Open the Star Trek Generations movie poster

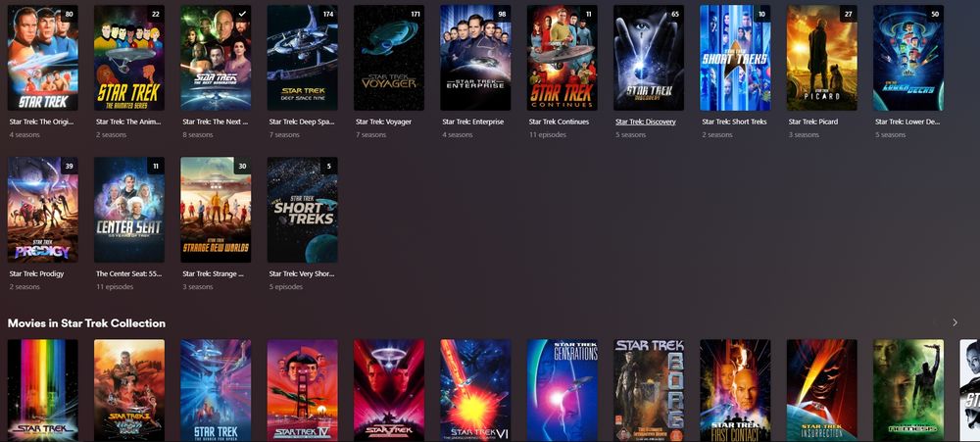[563, 391]
